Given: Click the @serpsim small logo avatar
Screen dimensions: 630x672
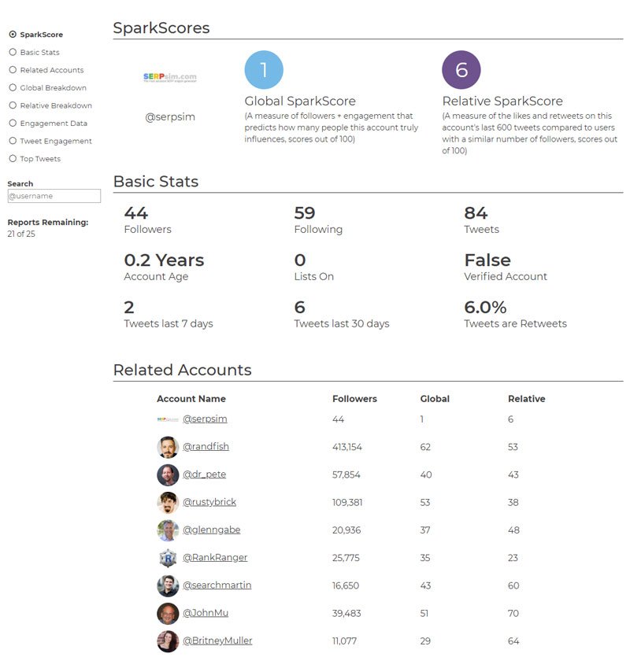Looking at the screenshot, I should tap(168, 419).
